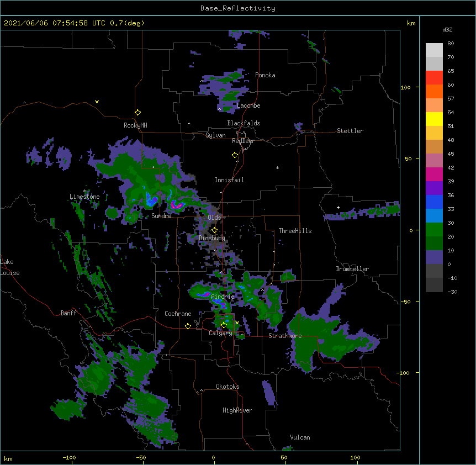Click the Banff label
The image size is (476, 465).
(x=68, y=313)
